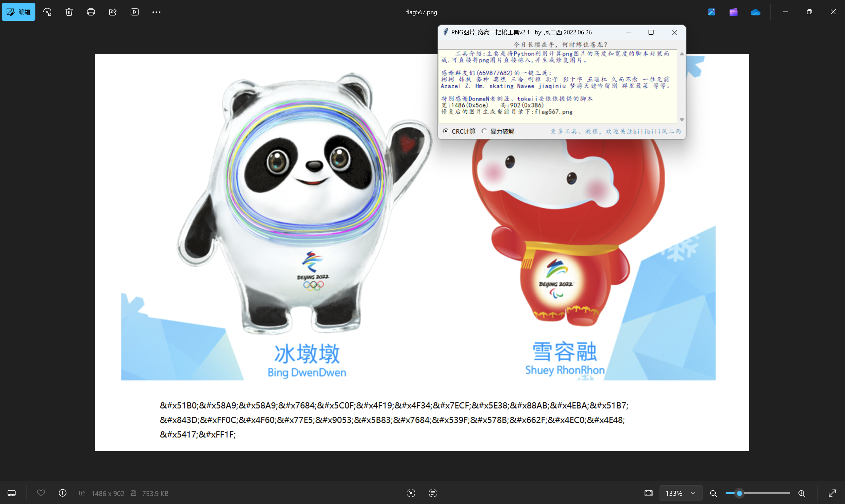Minimize the PNG图片_宽高一把梭工具 window
This screenshot has width=845, height=504.
click(x=628, y=32)
